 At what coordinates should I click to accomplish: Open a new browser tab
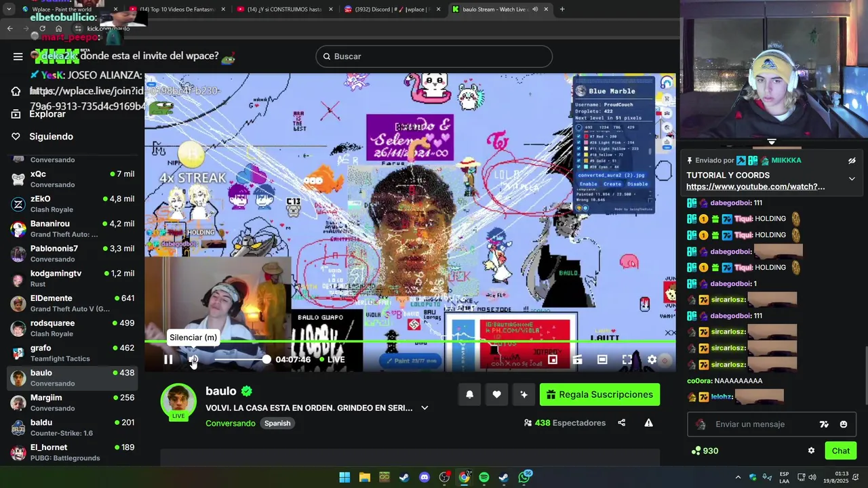pyautogui.click(x=562, y=9)
